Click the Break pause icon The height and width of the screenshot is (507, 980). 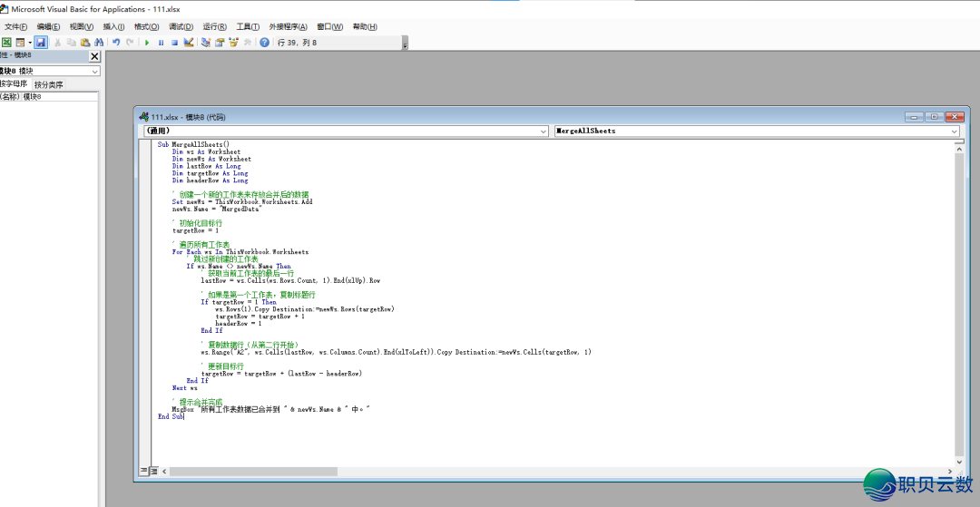162,43
